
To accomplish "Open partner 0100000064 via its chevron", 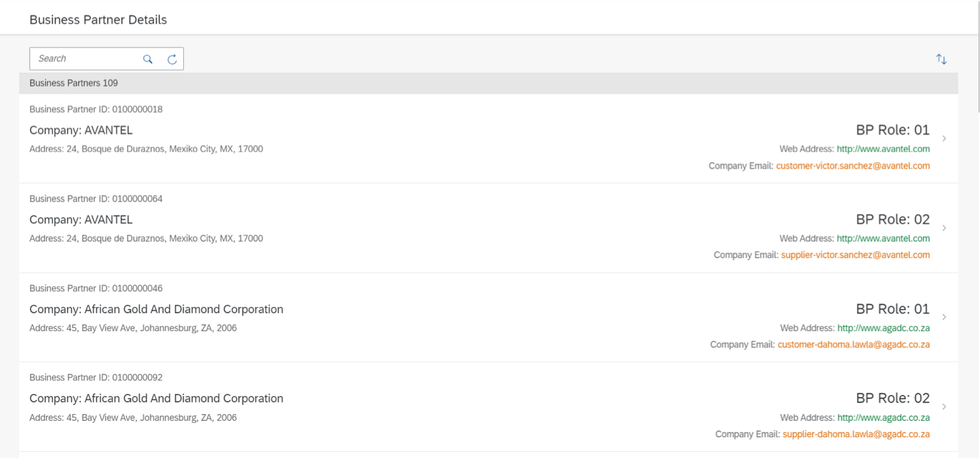I will pyautogui.click(x=944, y=228).
